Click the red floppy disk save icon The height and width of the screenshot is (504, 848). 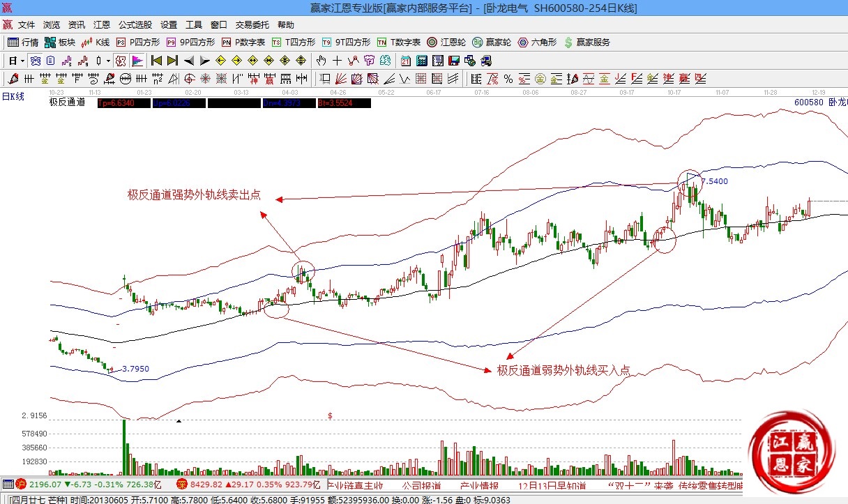[x=454, y=61]
